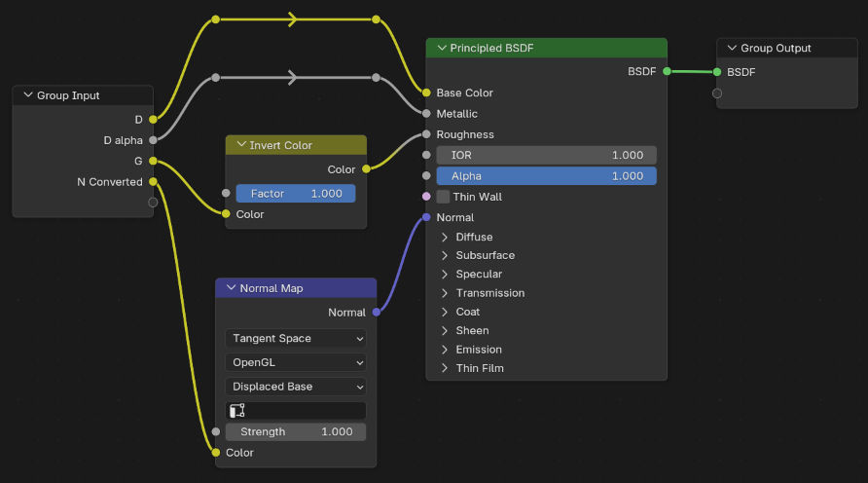Image resolution: width=868 pixels, height=483 pixels.
Task: Click the D output socket on Group Input
Action: pos(153,119)
